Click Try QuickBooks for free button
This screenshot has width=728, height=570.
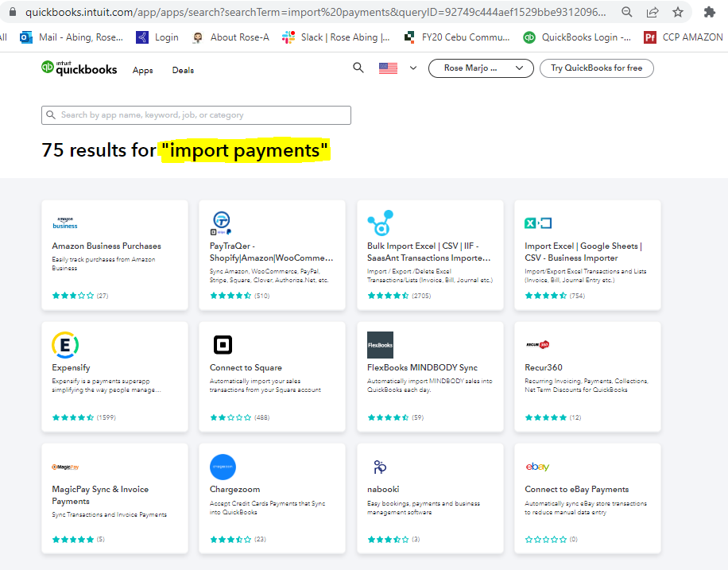(596, 68)
